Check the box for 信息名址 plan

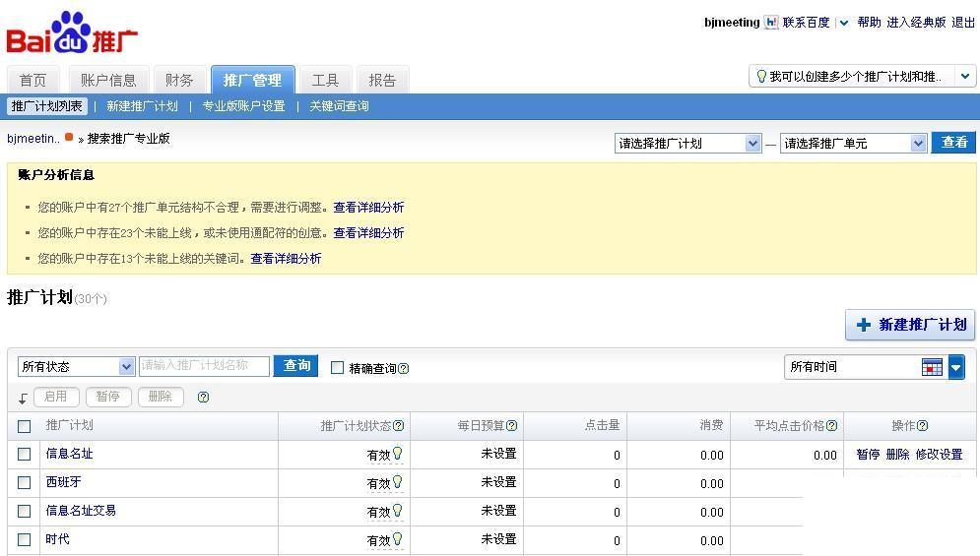coord(25,455)
